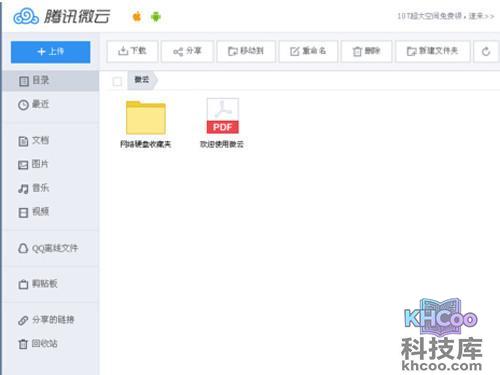Image resolution: width=500 pixels, height=375 pixels.
Task: Click the 重命名 rename button
Action: point(308,51)
